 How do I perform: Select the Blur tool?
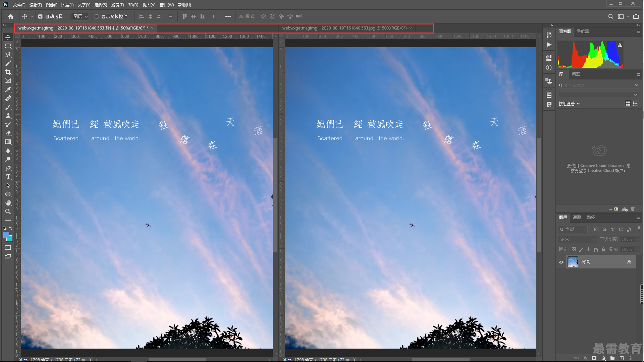click(x=8, y=150)
